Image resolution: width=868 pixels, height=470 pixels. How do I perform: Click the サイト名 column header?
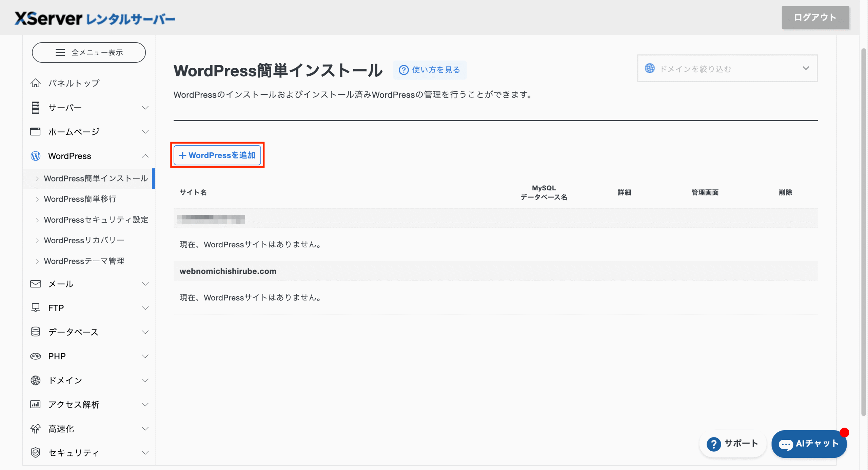(193, 192)
